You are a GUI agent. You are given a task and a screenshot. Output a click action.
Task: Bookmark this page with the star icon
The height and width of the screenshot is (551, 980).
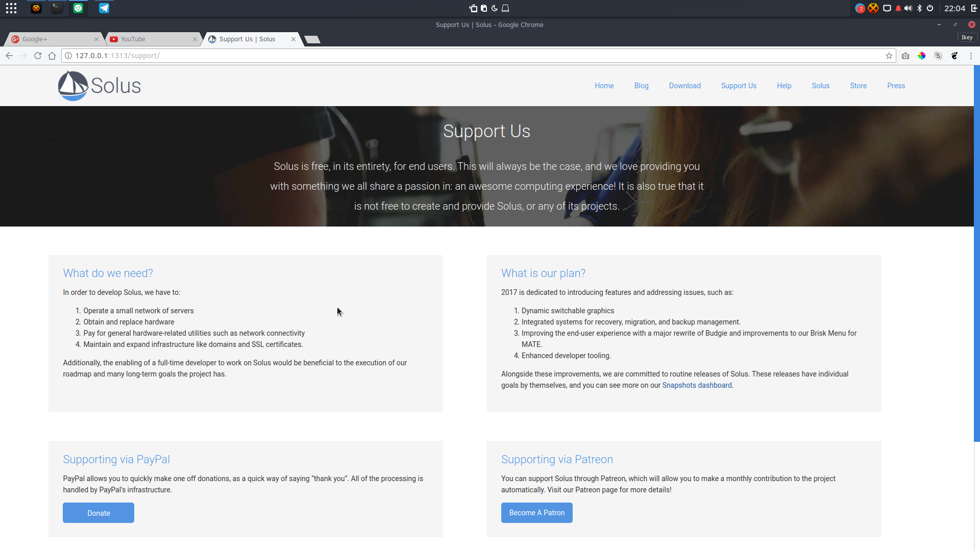tap(889, 56)
